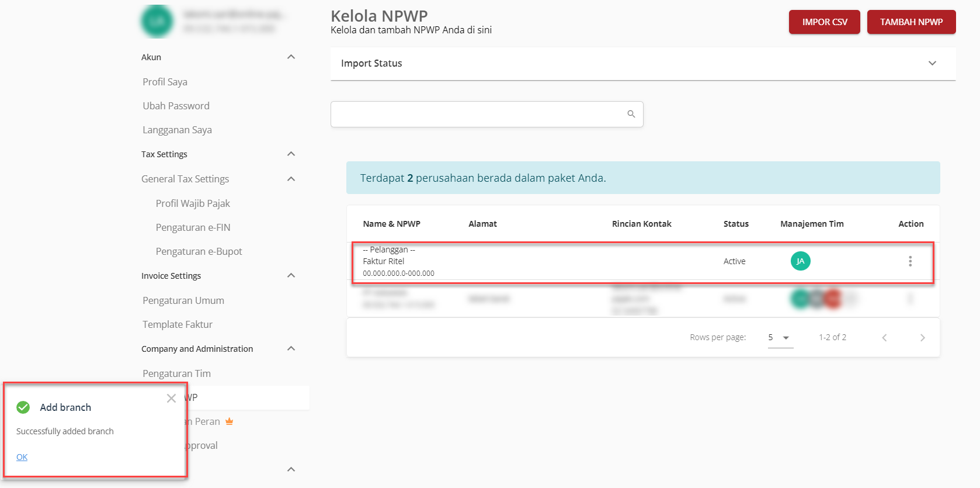Select Template Faktur in sidebar
Viewport: 980px width, 488px height.
178,324
